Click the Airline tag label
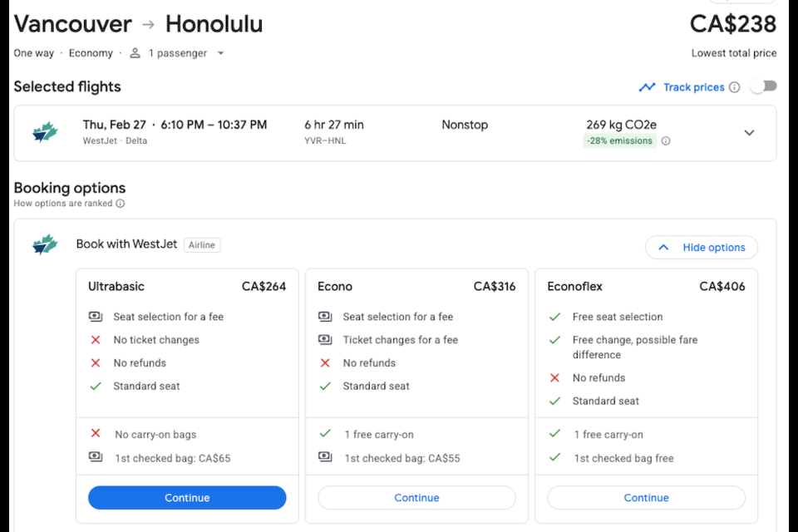Viewport: 798px width, 532px height. pos(202,245)
